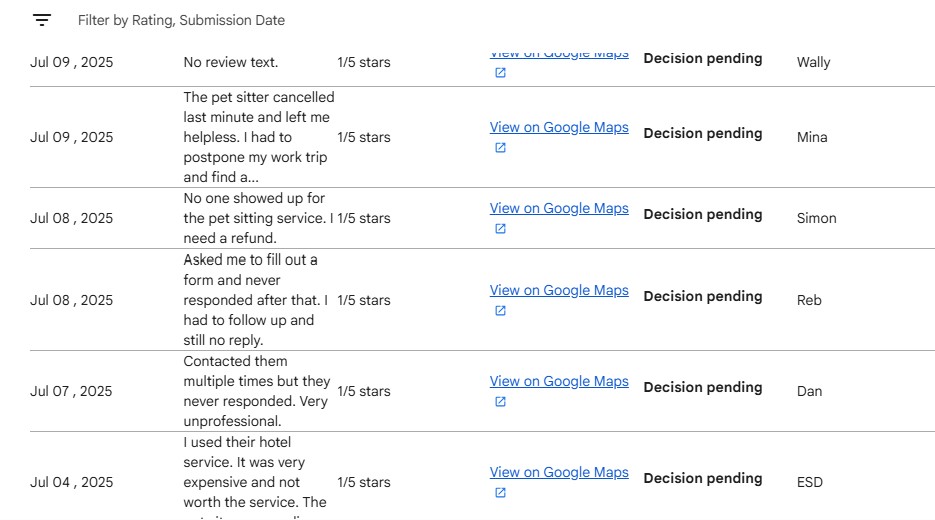Click external-link icon in Reb's row
Image resolution: width=935 pixels, height=520 pixels.
(x=500, y=311)
